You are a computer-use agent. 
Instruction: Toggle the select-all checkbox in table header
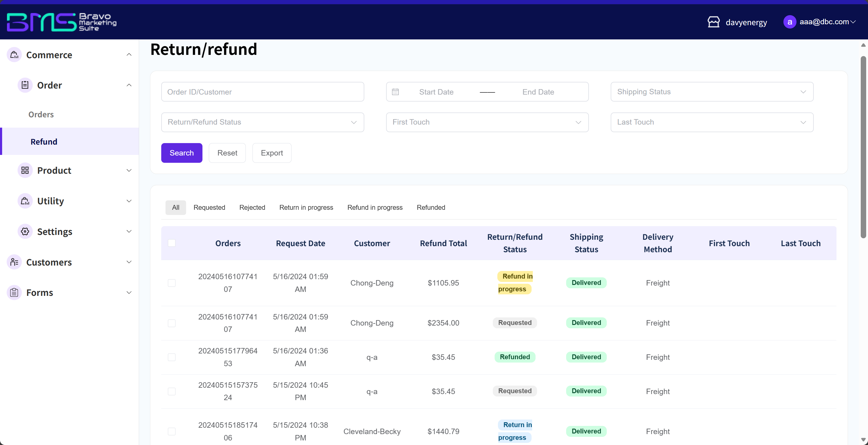pyautogui.click(x=172, y=243)
